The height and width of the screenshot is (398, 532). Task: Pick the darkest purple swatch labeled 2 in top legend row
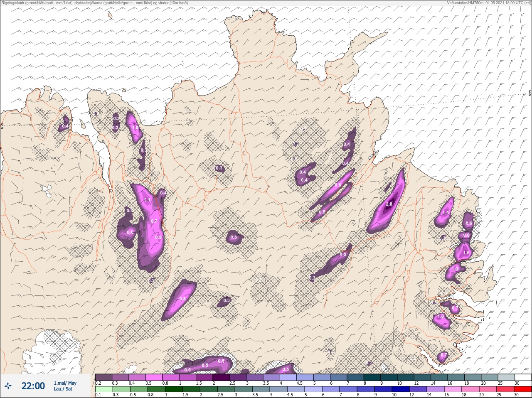222,377
